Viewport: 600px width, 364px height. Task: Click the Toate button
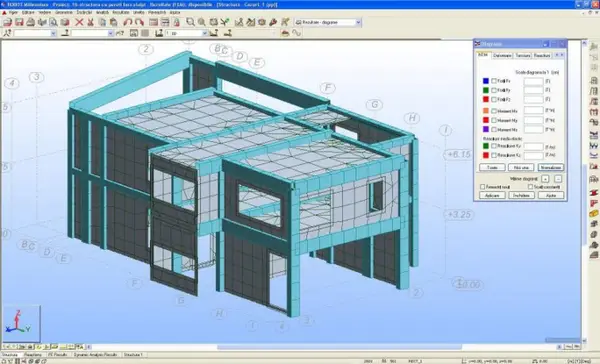(492, 168)
